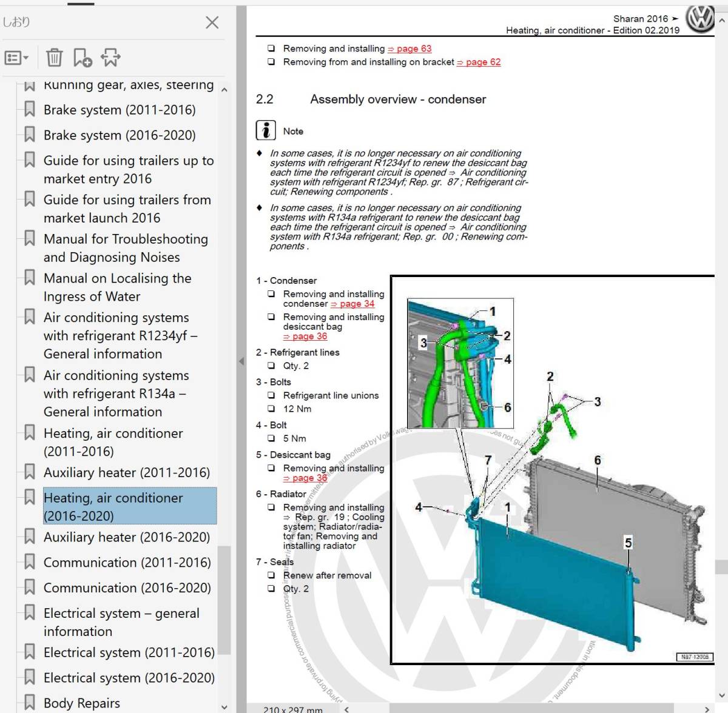728x713 pixels.
Task: Open the Electrical system (2016-2020) bookmark
Action: pos(129,678)
